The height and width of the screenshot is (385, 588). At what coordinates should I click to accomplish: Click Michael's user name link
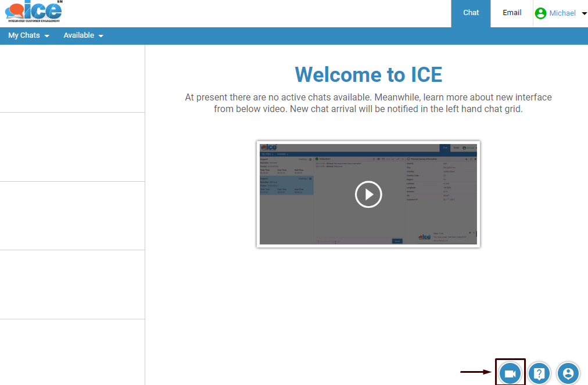(x=562, y=13)
